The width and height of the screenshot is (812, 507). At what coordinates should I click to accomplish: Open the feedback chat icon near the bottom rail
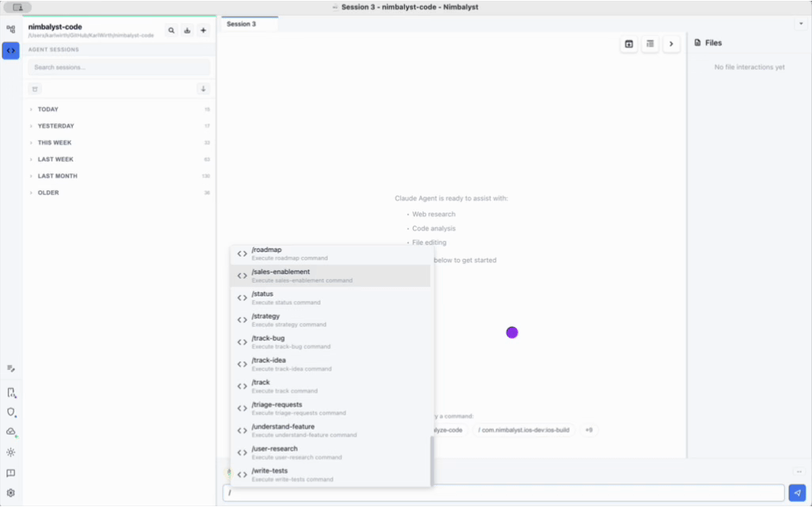click(x=10, y=473)
